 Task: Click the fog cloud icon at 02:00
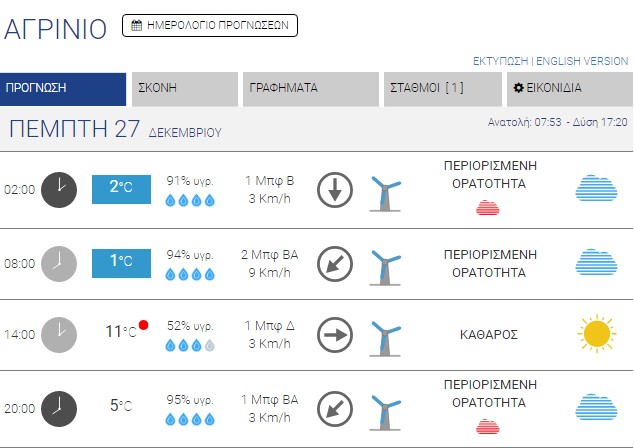click(596, 188)
